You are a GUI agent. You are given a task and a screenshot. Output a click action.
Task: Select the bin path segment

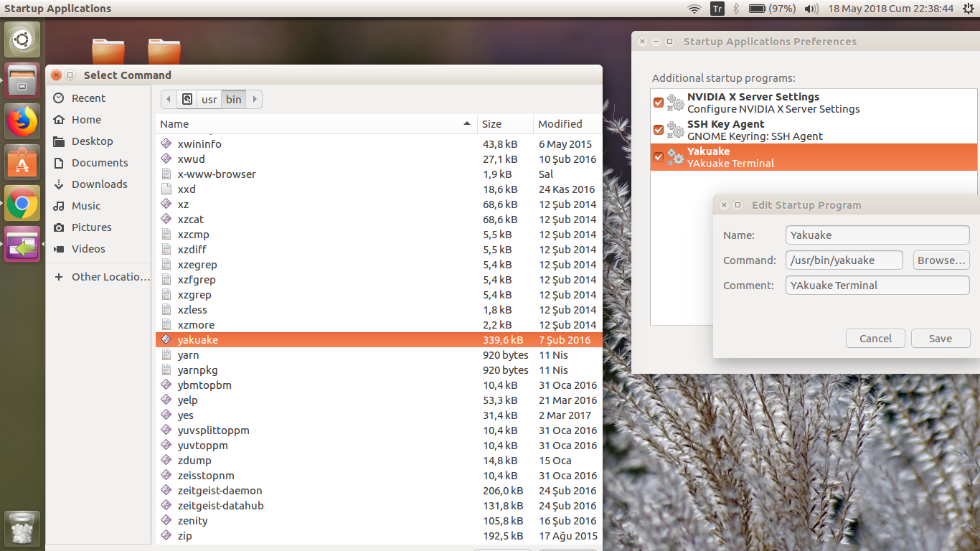[x=234, y=99]
